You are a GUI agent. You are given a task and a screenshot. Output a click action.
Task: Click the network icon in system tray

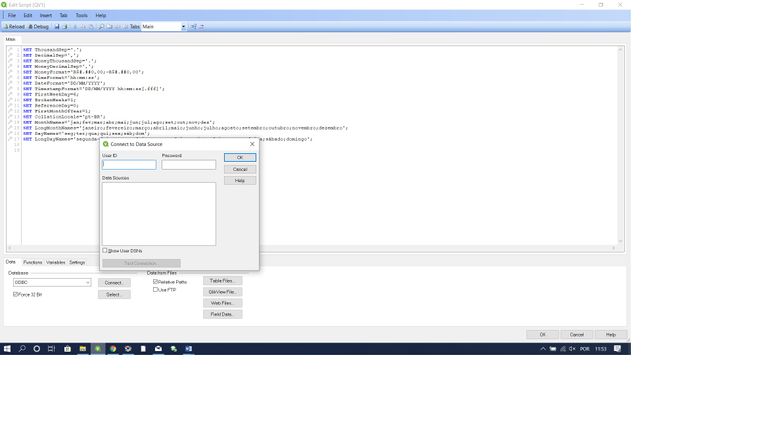(x=562, y=348)
